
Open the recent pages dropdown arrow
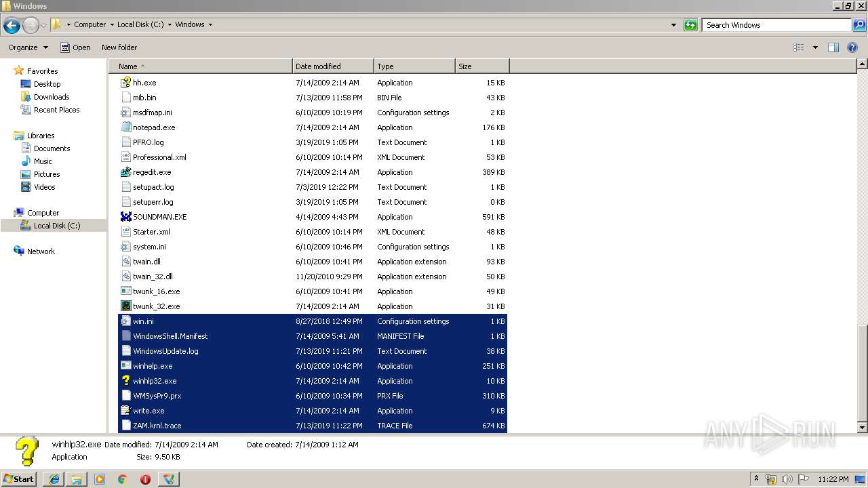43,26
